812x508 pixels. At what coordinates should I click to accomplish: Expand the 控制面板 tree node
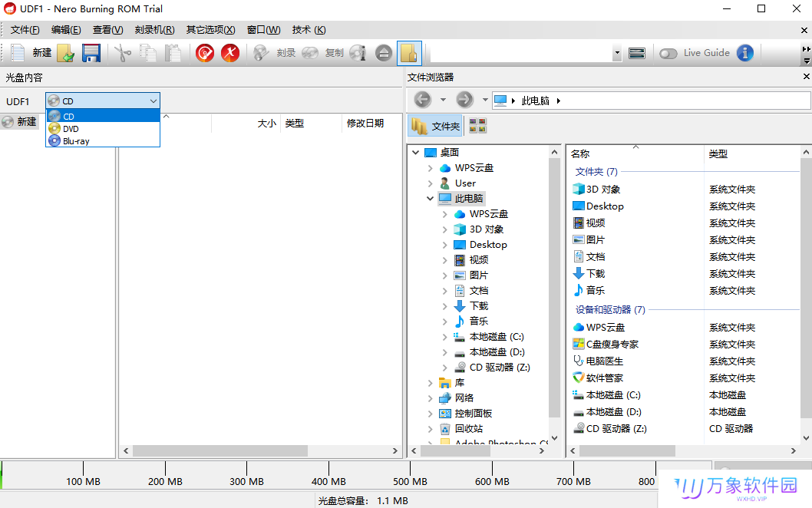pyautogui.click(x=430, y=414)
